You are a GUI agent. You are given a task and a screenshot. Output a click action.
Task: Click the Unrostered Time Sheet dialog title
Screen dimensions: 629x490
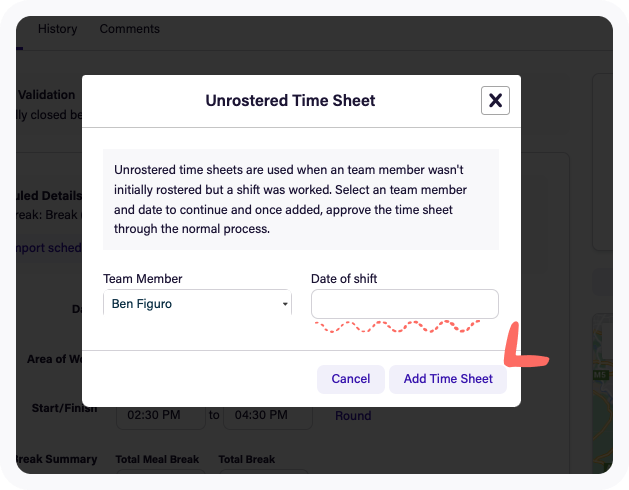click(290, 100)
